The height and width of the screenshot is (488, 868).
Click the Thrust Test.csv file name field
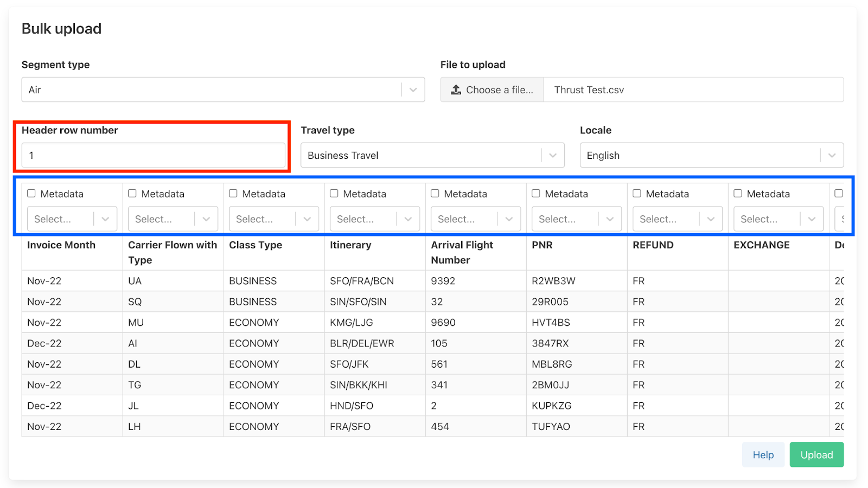693,90
